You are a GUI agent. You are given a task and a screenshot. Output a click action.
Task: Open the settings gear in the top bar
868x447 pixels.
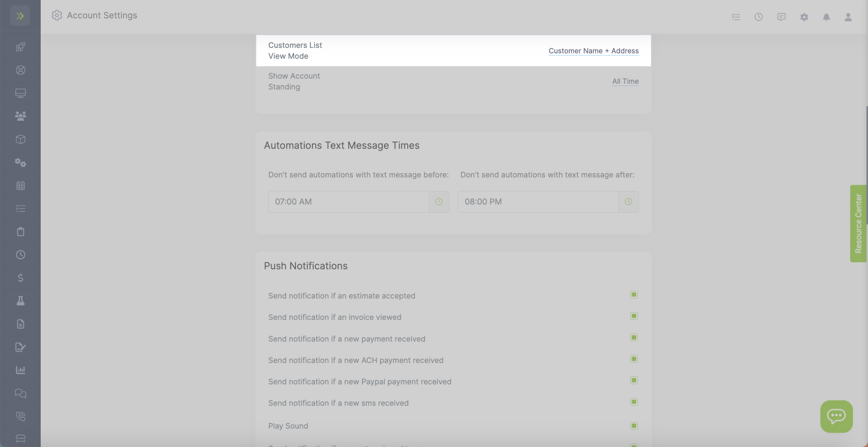pyautogui.click(x=804, y=17)
